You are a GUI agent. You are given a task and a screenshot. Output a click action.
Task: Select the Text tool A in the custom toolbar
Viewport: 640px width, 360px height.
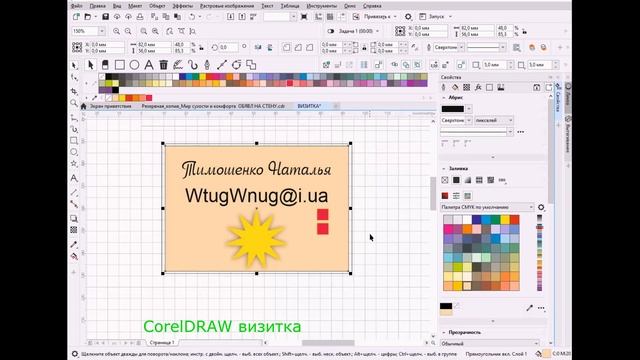(x=149, y=65)
